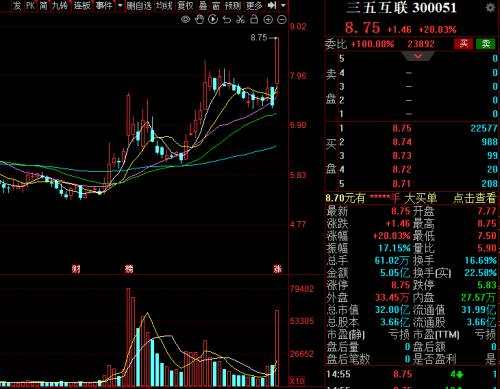Viewport: 500px width, 389px height.
Task: Click buy level 1 volume 22577
Action: pos(484,128)
